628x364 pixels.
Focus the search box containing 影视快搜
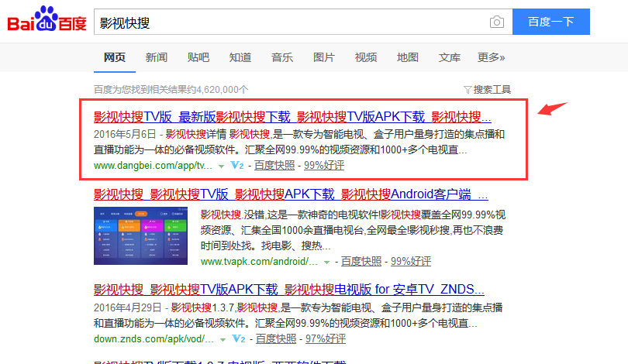pos(303,22)
